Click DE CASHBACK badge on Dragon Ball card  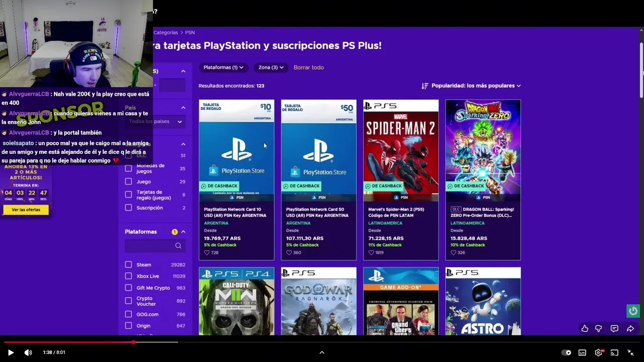tap(466, 186)
